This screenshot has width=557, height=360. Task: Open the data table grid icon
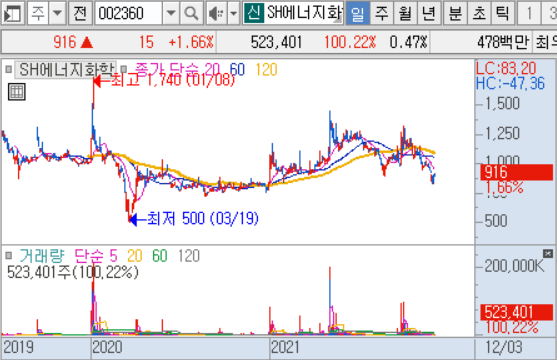click(16, 92)
